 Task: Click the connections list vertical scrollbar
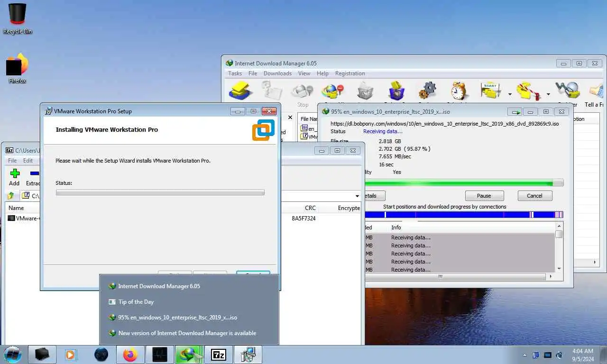(559, 248)
